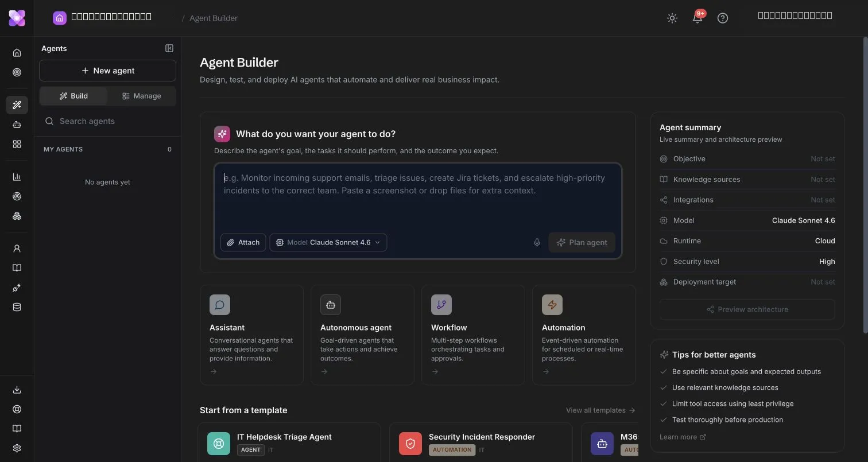Click the Runtime Cloud value
The width and height of the screenshot is (868, 462).
point(825,240)
